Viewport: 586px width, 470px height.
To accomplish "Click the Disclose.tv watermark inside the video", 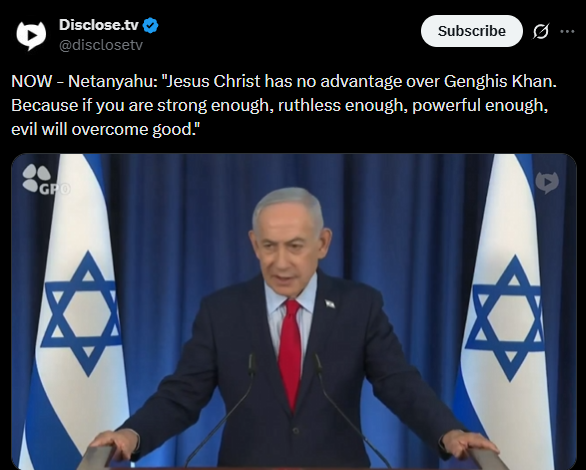I will (547, 182).
